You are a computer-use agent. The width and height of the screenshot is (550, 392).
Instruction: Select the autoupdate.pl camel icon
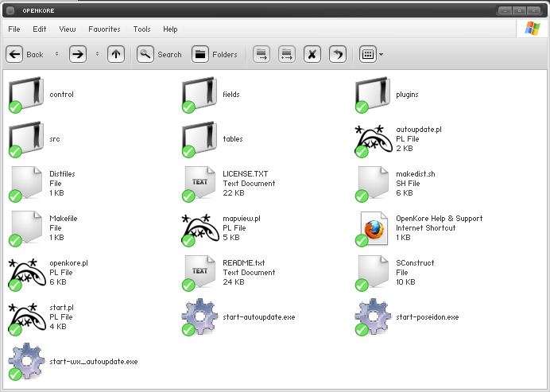374,141
